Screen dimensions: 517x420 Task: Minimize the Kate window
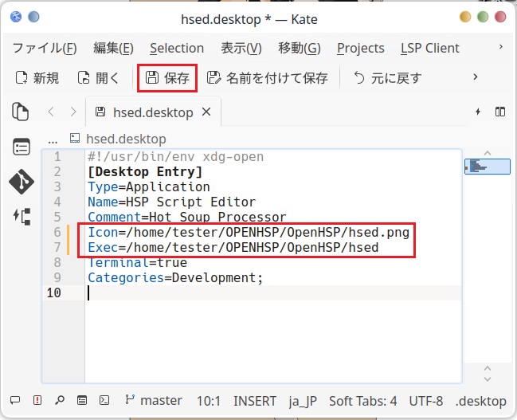(x=465, y=17)
